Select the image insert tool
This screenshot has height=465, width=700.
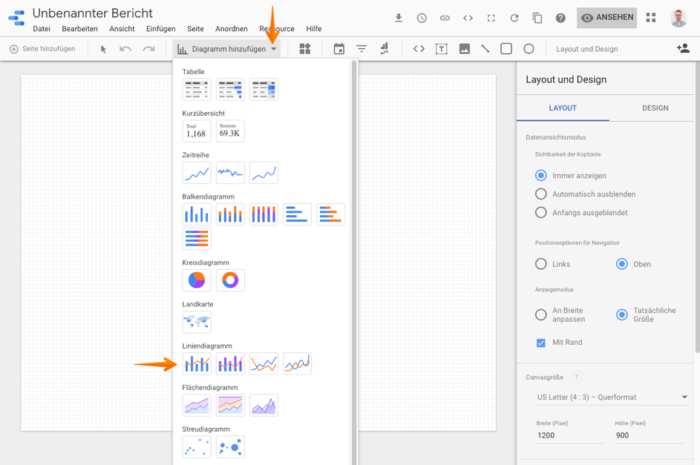pyautogui.click(x=464, y=49)
